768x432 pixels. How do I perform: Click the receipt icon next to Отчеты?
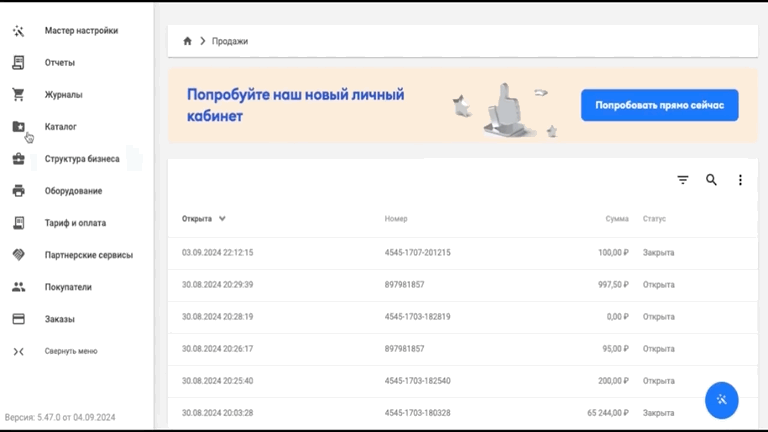point(19,63)
